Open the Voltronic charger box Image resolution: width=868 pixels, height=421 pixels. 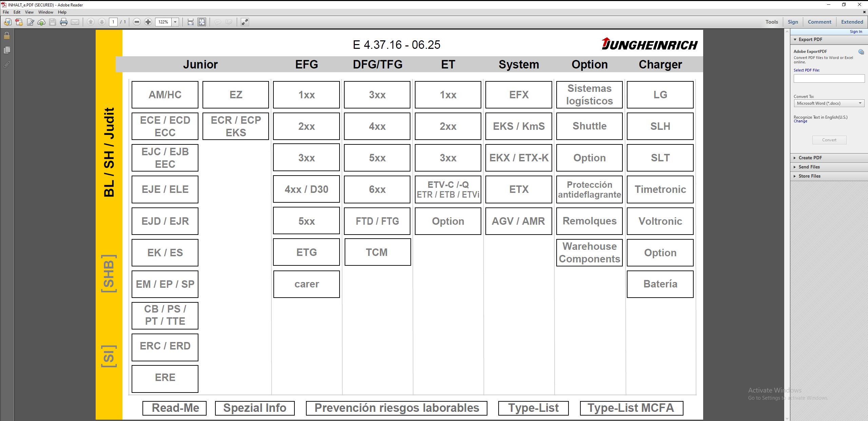[660, 221]
